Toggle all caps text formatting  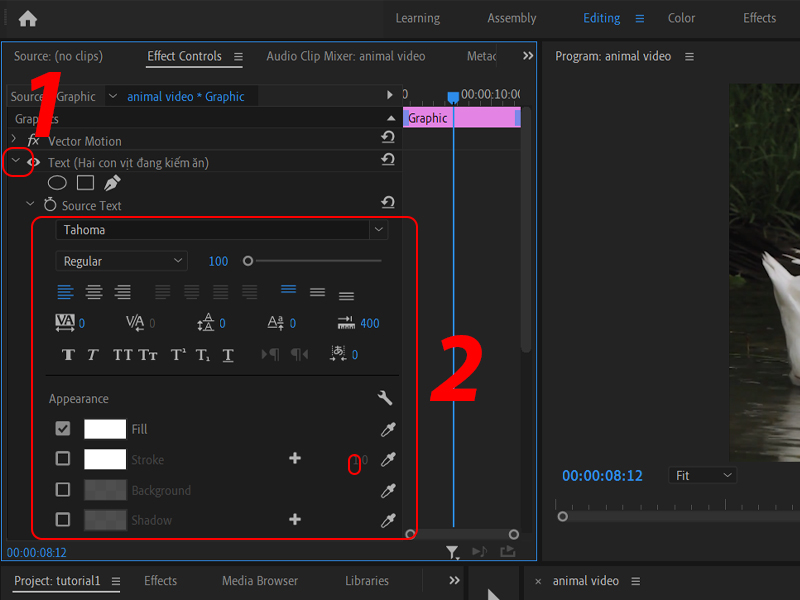pos(121,353)
